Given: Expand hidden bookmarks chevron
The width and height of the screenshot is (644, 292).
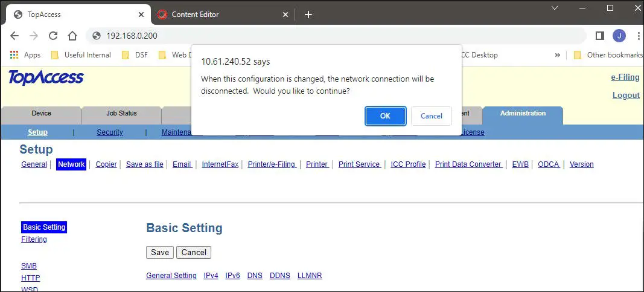Looking at the screenshot, I should pos(557,54).
